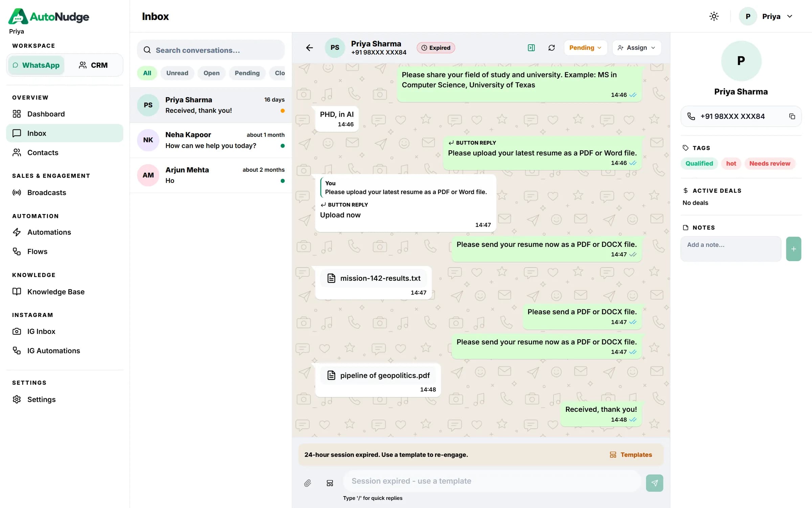Select the Open filter tab

211,73
